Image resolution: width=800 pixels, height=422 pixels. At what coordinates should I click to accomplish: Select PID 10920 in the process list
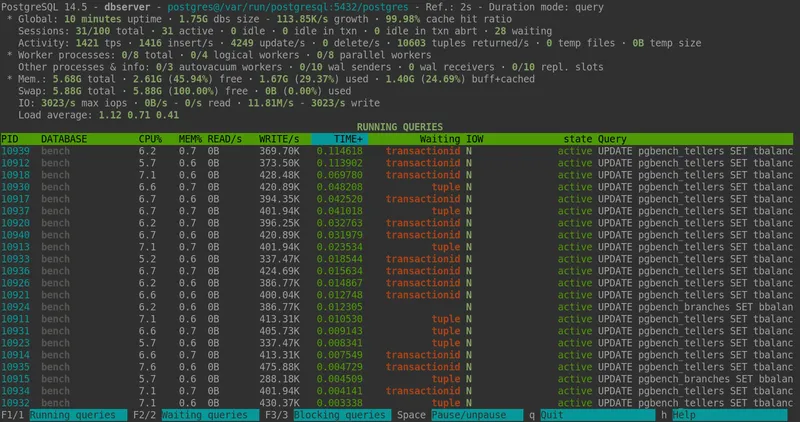pyautogui.click(x=15, y=223)
